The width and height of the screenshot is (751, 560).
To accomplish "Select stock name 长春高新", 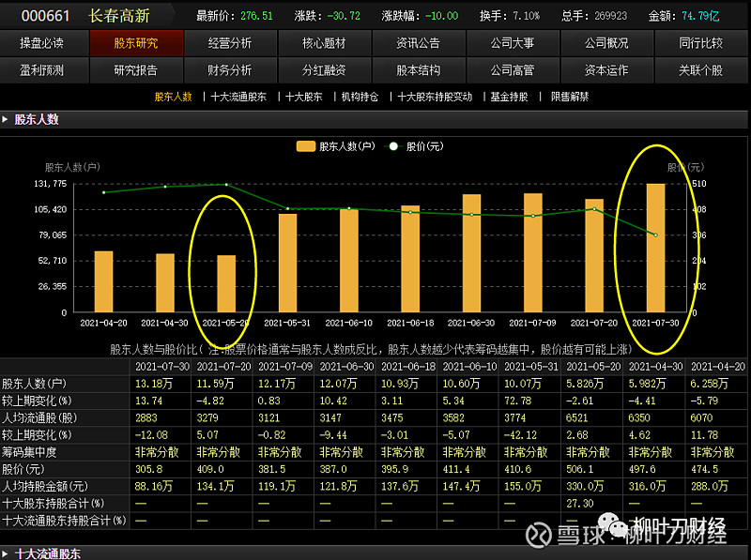I will point(119,16).
